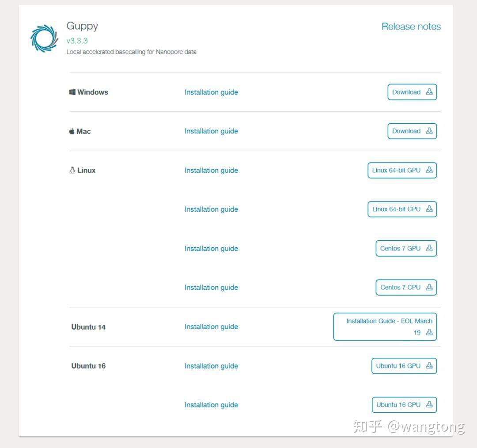The height and width of the screenshot is (448, 477).
Task: Click the download arrow icon on Windows Download button
Action: click(x=429, y=92)
